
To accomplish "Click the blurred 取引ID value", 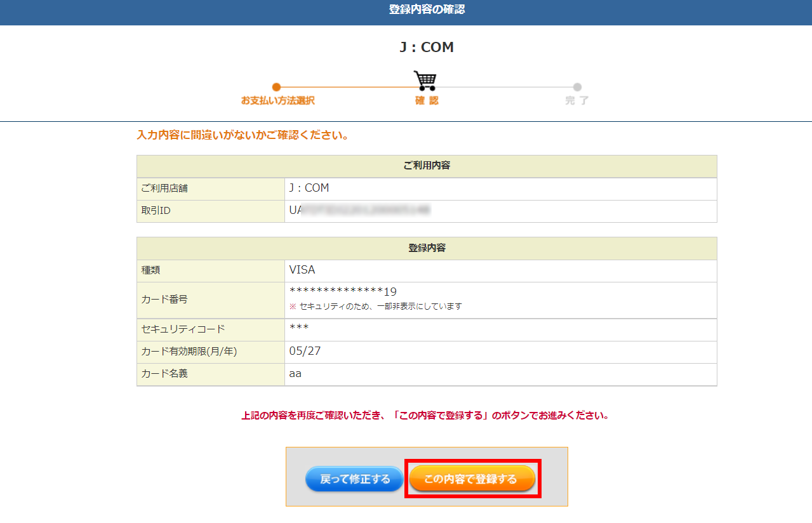I will click(x=360, y=210).
